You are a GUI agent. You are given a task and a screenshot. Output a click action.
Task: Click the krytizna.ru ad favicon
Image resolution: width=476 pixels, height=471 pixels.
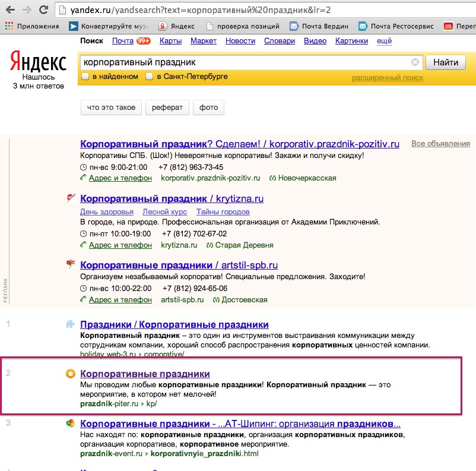[71, 198]
